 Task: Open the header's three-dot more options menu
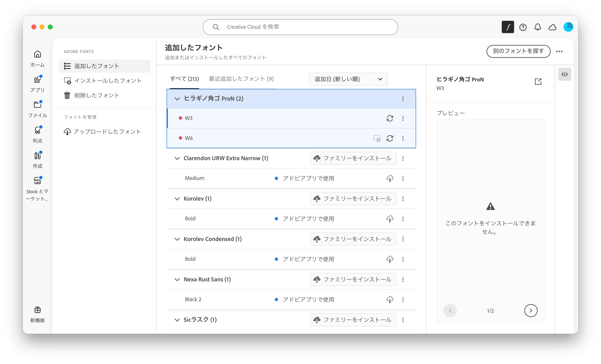(x=559, y=51)
